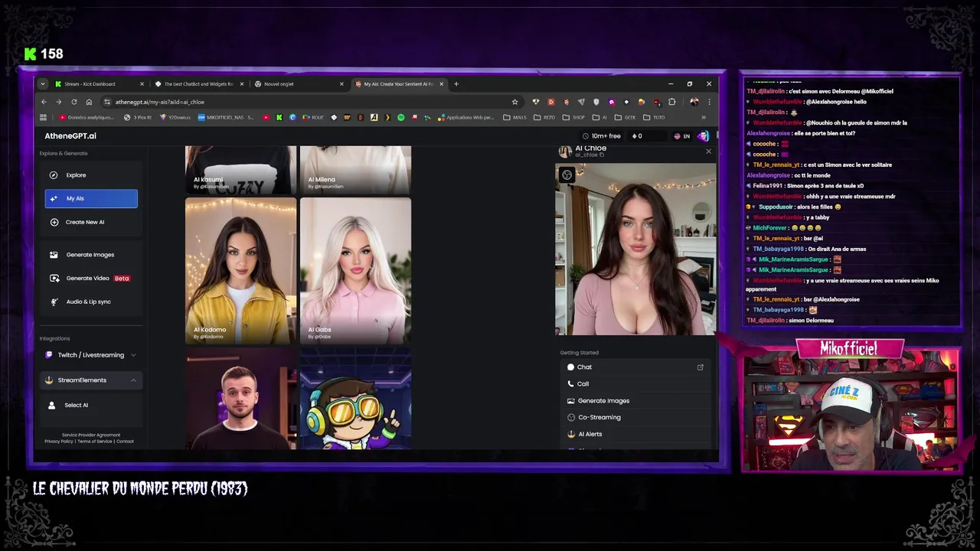This screenshot has width=980, height=551.
Task: Open the Kick bookmark icon
Action: pos(279,118)
